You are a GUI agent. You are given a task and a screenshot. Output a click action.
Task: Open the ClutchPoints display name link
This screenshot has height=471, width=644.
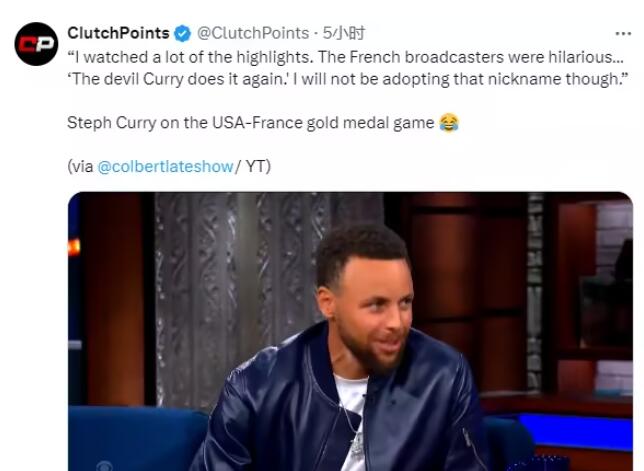(x=118, y=33)
